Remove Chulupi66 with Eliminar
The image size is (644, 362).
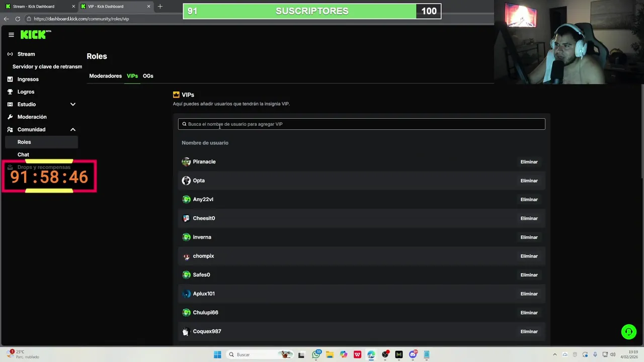point(529,313)
